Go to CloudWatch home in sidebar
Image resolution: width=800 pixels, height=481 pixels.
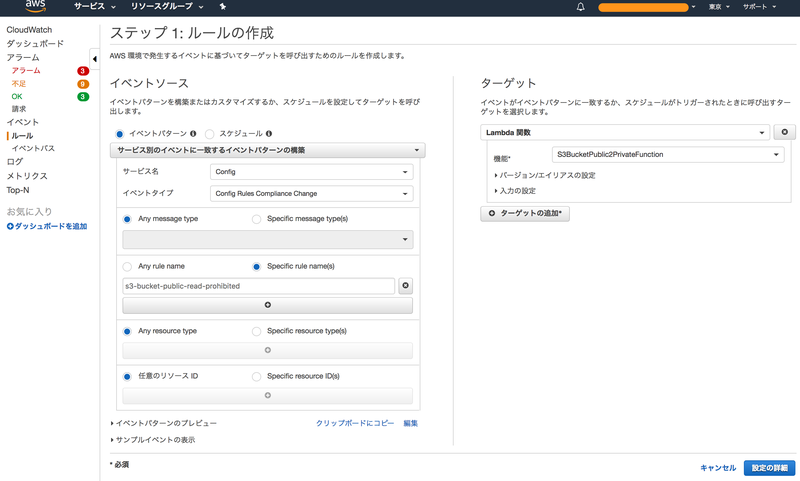(29, 30)
